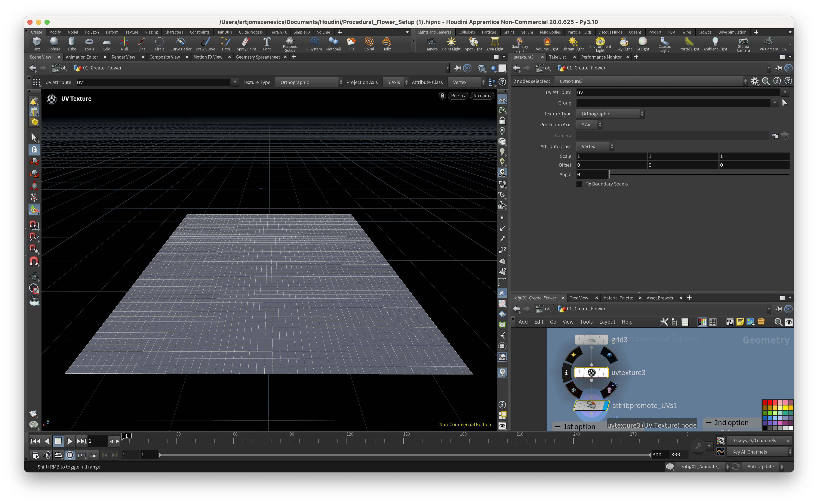Open the Layout menu in network editor
This screenshot has width=818, height=504.
[607, 322]
